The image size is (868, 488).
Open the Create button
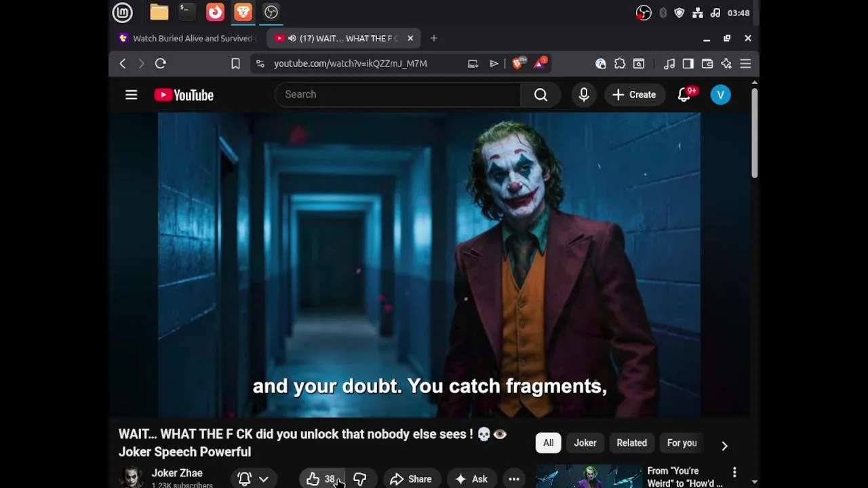point(634,95)
